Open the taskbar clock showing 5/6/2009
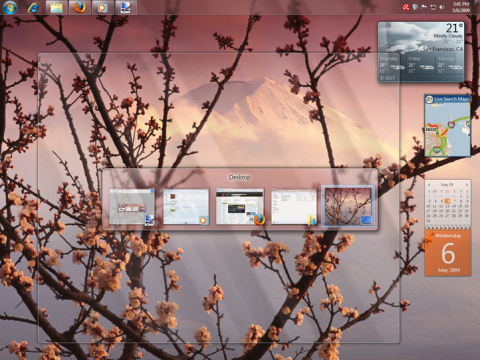 (461, 7)
